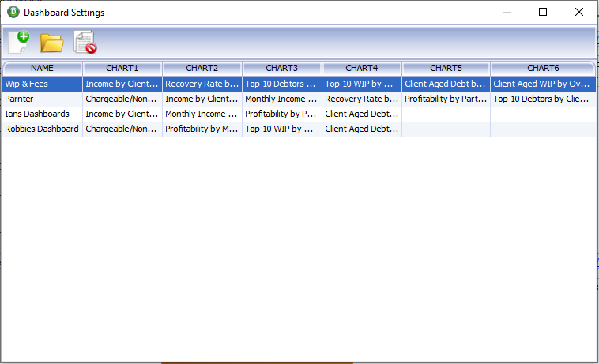
Task: Select the Robbies Dashboard name cell
Action: coord(42,129)
